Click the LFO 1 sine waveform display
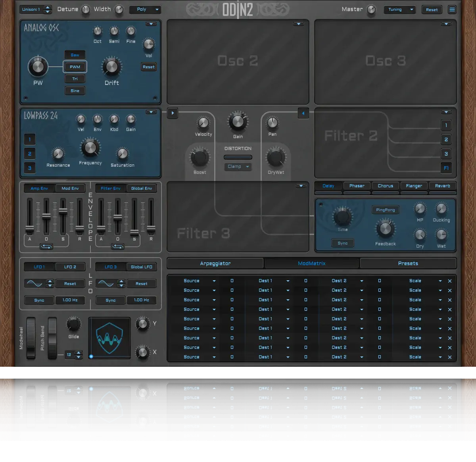This screenshot has height=462, width=476. pyautogui.click(x=35, y=283)
